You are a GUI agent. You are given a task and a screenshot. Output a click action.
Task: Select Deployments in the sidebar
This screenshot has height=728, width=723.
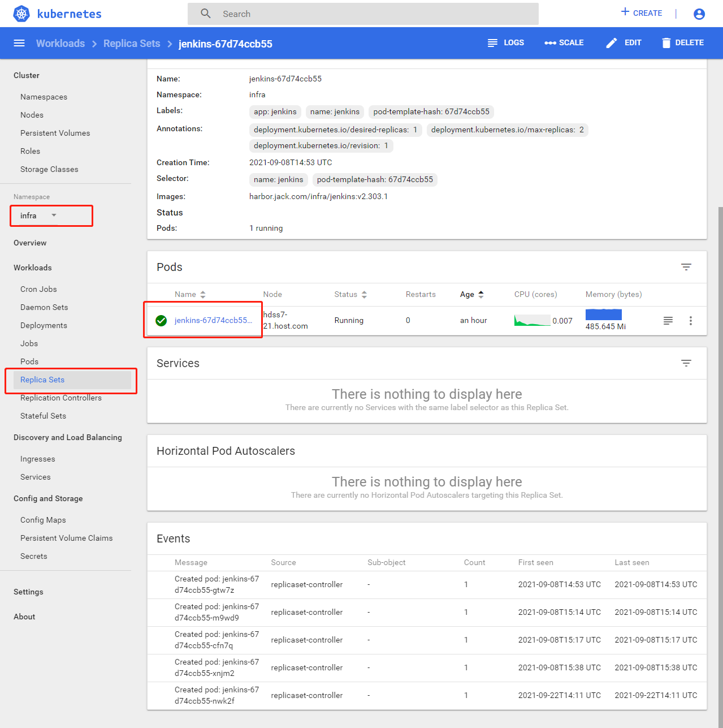tap(44, 325)
